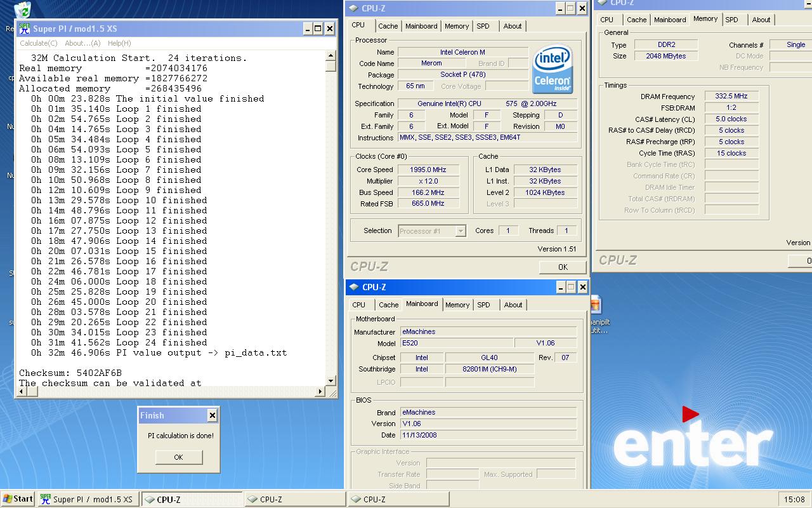Click OK in the Finish dialog
This screenshot has height=508, width=812.
pos(179,457)
